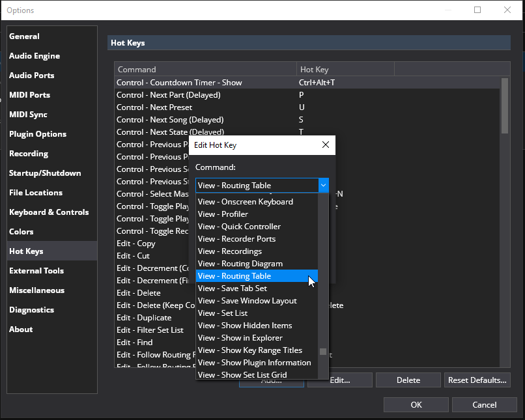Screen dimensions: 525x420
Task: Select View - Routing Diagram from list
Action: point(240,264)
